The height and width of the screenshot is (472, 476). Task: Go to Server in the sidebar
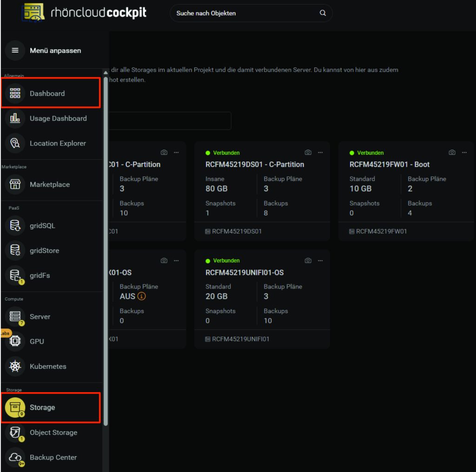coord(40,317)
